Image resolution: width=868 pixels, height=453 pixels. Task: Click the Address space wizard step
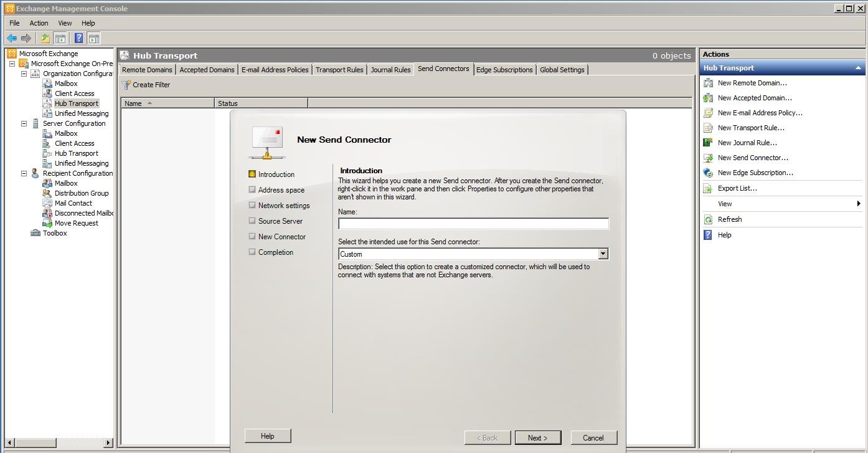coord(281,190)
